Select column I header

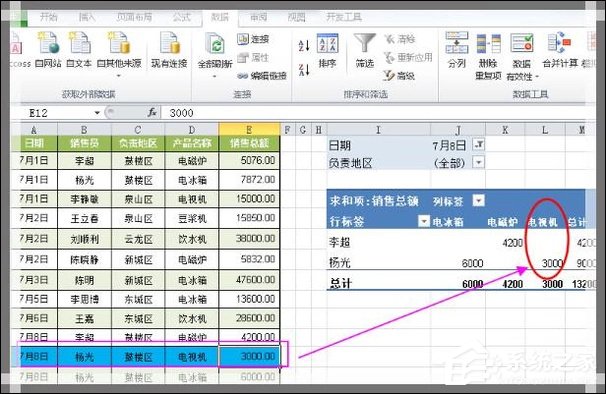click(x=378, y=130)
